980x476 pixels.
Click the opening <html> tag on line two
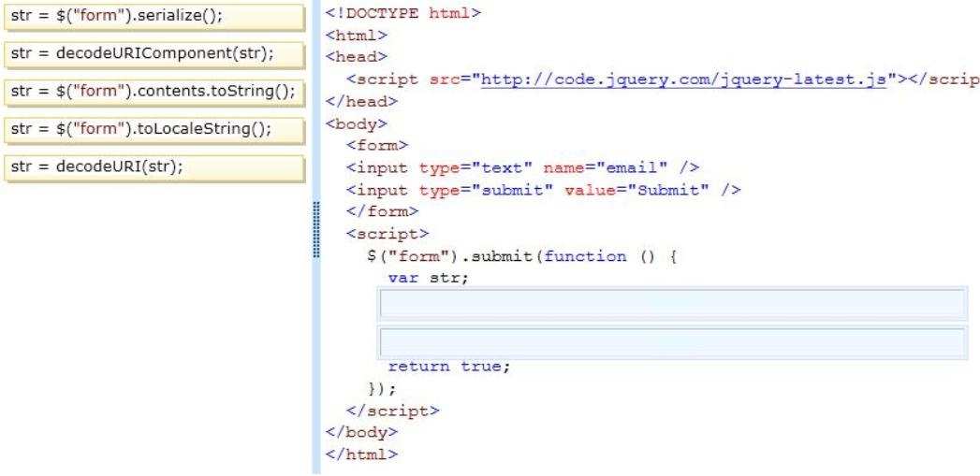(x=357, y=35)
